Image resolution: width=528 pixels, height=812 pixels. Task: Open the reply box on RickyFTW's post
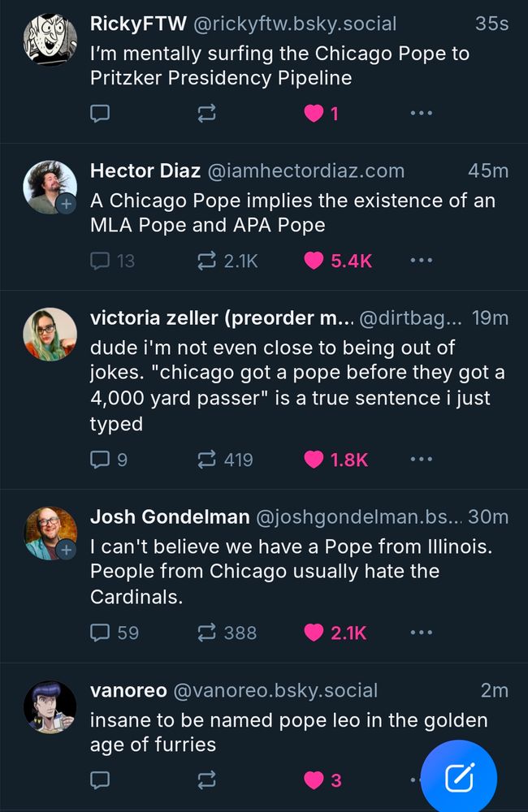tap(99, 113)
